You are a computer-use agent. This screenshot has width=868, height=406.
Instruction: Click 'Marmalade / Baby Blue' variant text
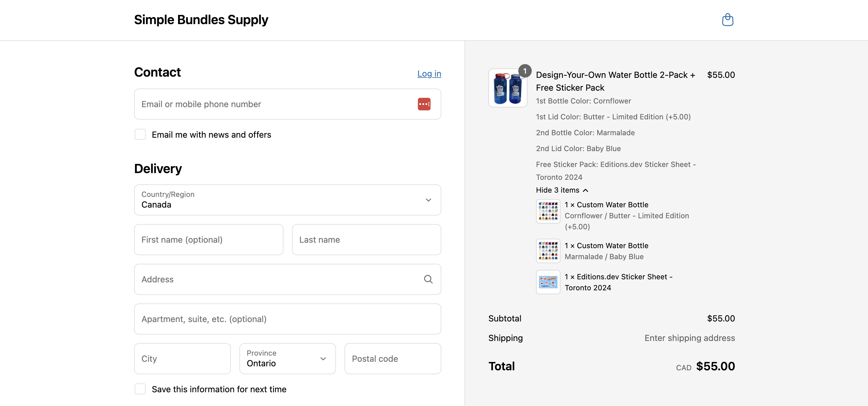tap(604, 256)
